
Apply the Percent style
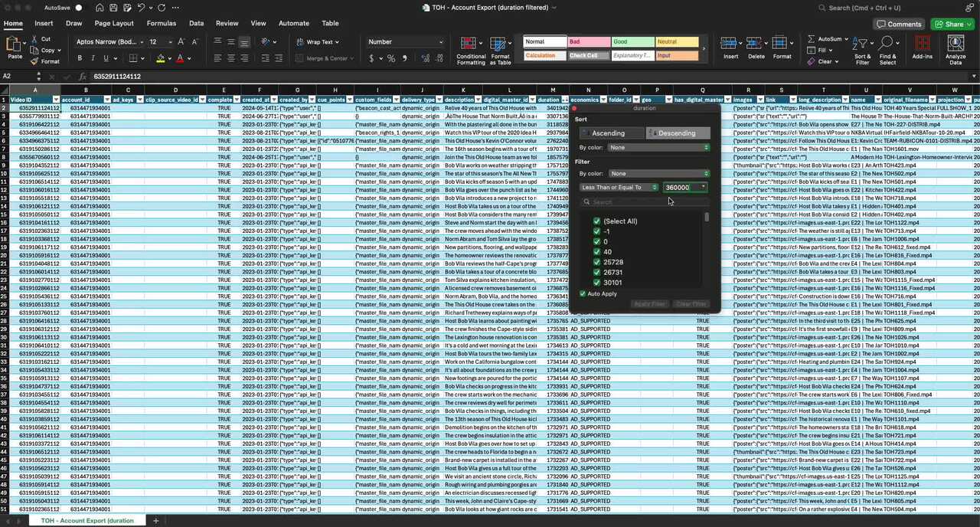click(391, 58)
